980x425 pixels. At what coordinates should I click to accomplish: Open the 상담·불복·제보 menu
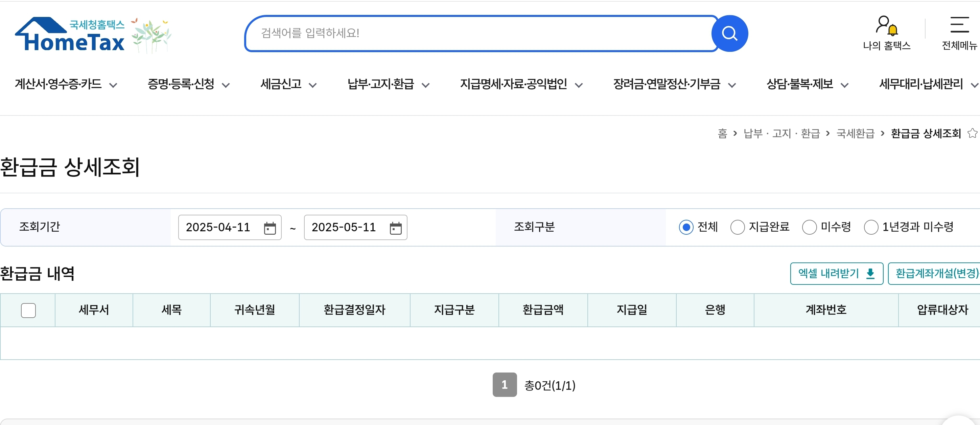pyautogui.click(x=807, y=84)
